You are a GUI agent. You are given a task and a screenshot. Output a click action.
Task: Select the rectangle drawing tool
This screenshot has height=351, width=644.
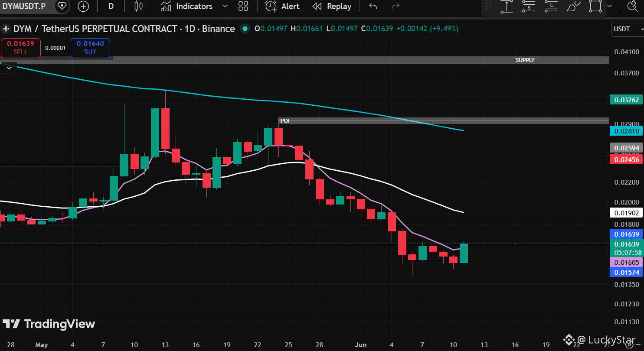pos(596,6)
